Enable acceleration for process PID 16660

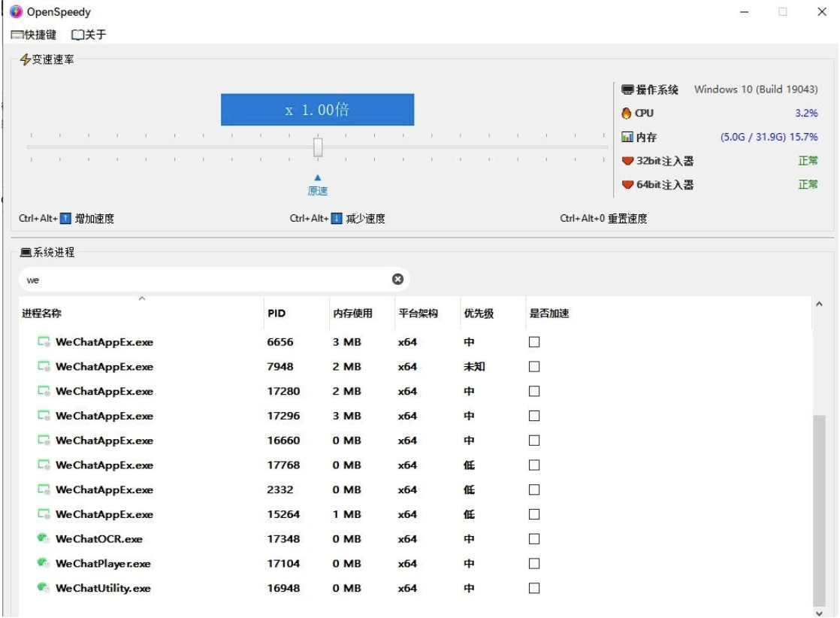(x=534, y=441)
